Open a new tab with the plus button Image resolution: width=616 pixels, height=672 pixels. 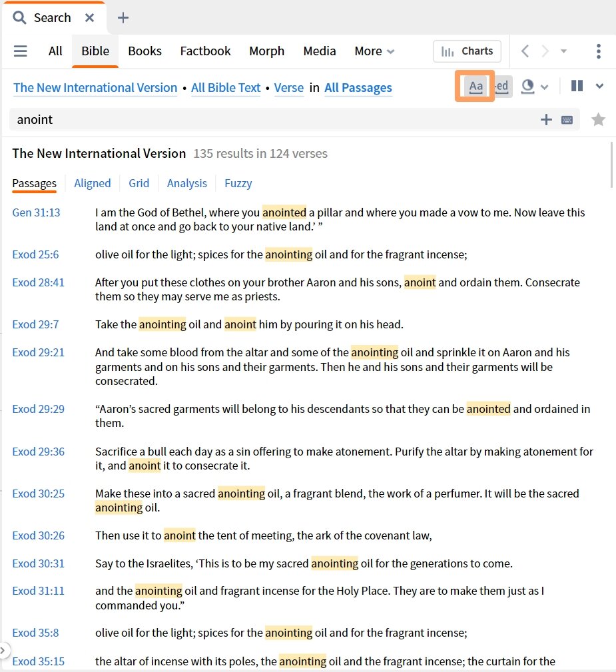click(123, 17)
